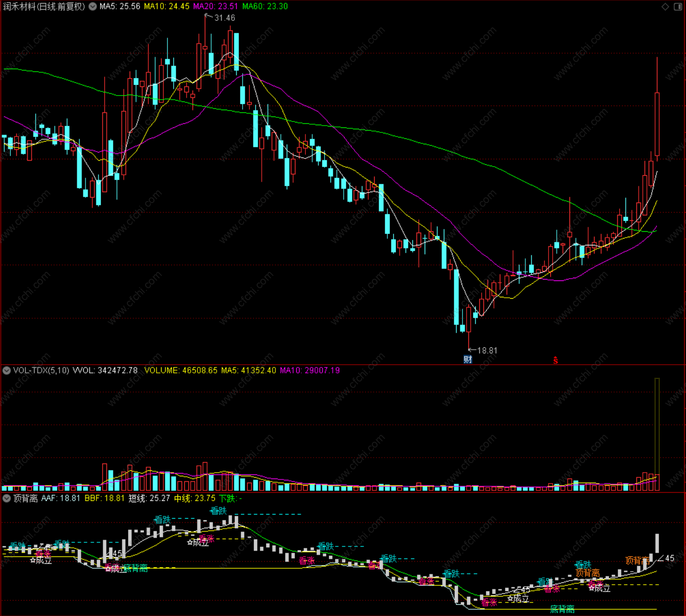Click the VVOL: 342472.78 value
This screenshot has height=616, width=686.
tap(105, 371)
